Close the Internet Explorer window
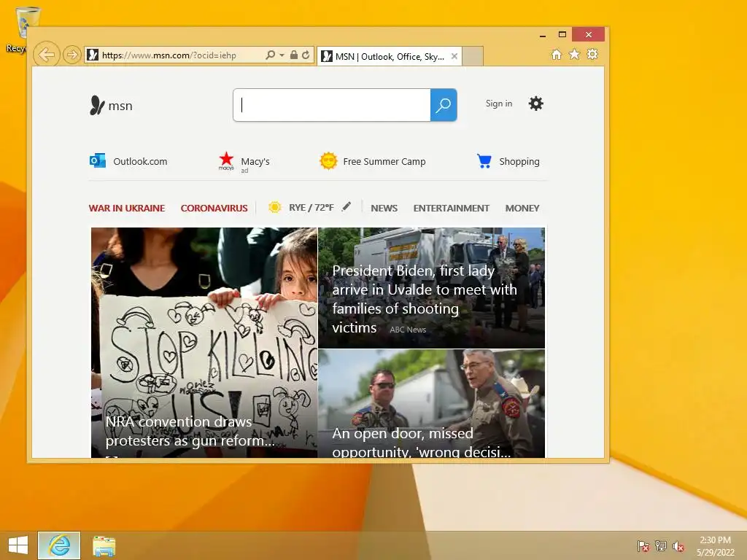Screen dimensions: 747x560 coord(589,34)
